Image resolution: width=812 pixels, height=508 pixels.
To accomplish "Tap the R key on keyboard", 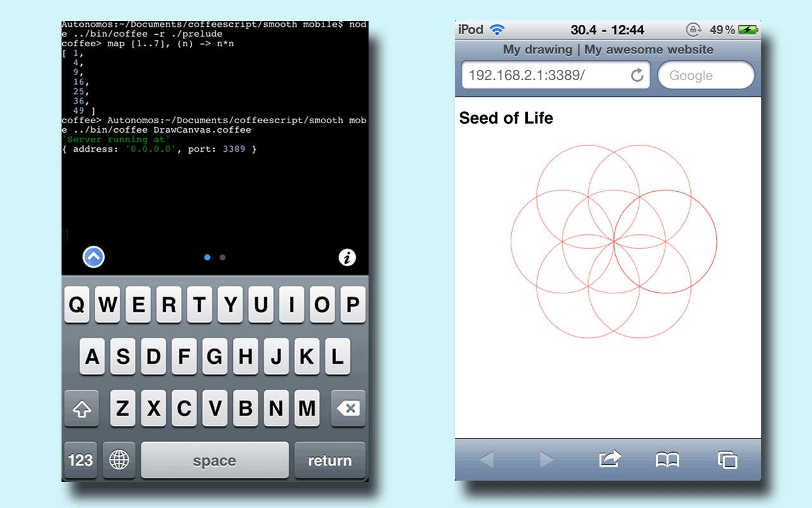I will point(169,305).
